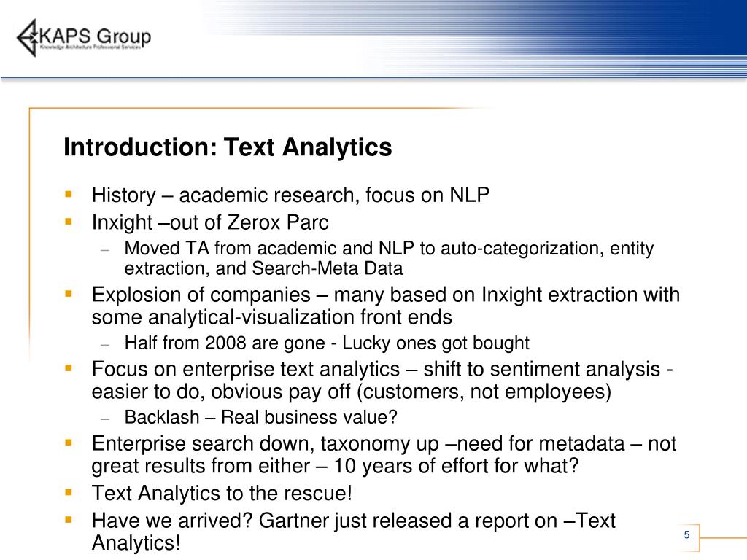The height and width of the screenshot is (560, 747).
Task: Click the 'Search-Meta Data' sub-bullet line
Action: (263, 268)
